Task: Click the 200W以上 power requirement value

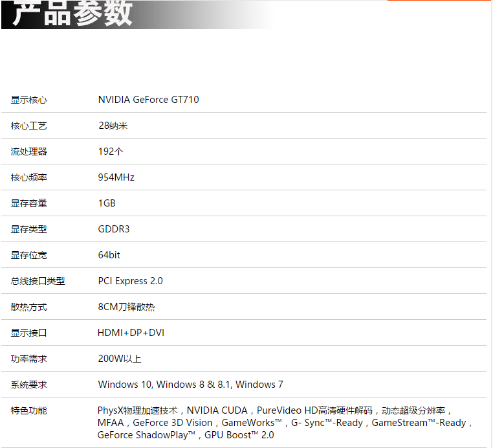Action: point(119,359)
